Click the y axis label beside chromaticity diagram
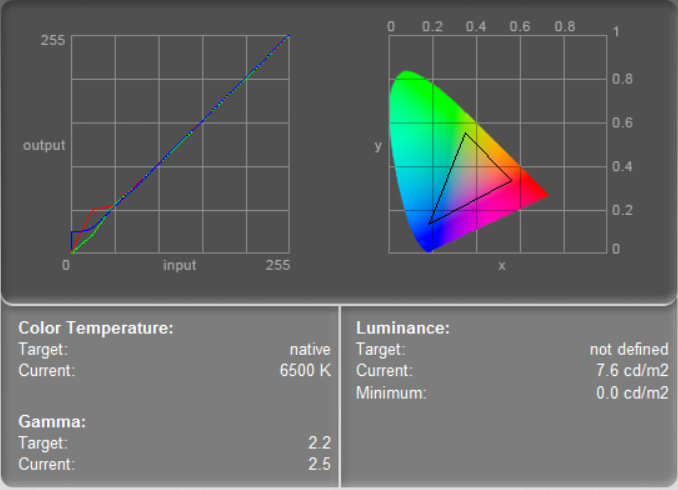678x490 pixels. tap(378, 146)
